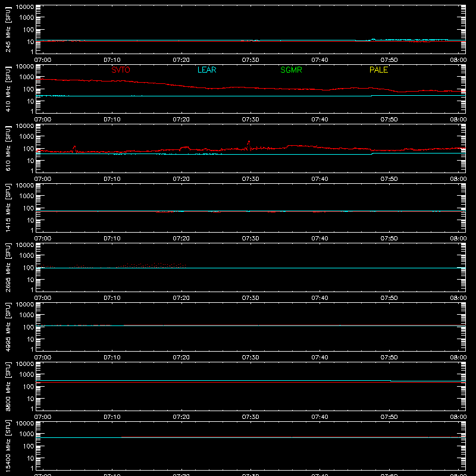Image resolution: width=476 pixels, height=476 pixels.
Task: Select the "4995 MHz [SFU]" axis title
Action: 8,327
